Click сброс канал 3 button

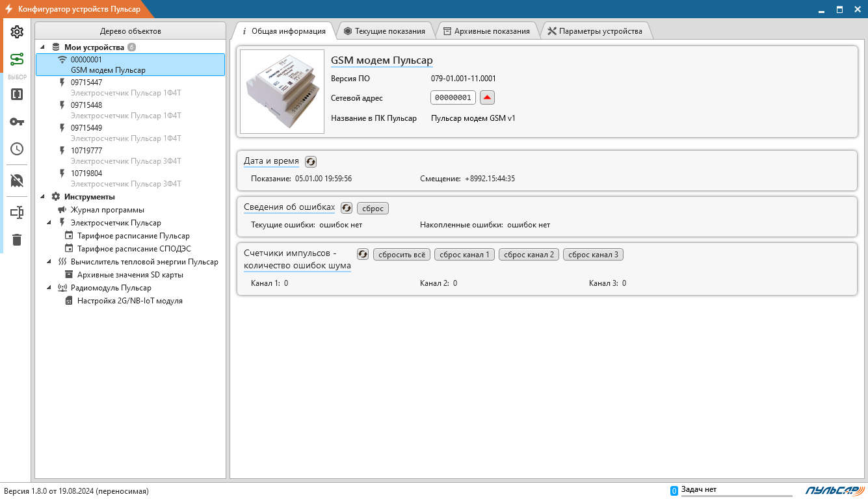[x=593, y=254]
